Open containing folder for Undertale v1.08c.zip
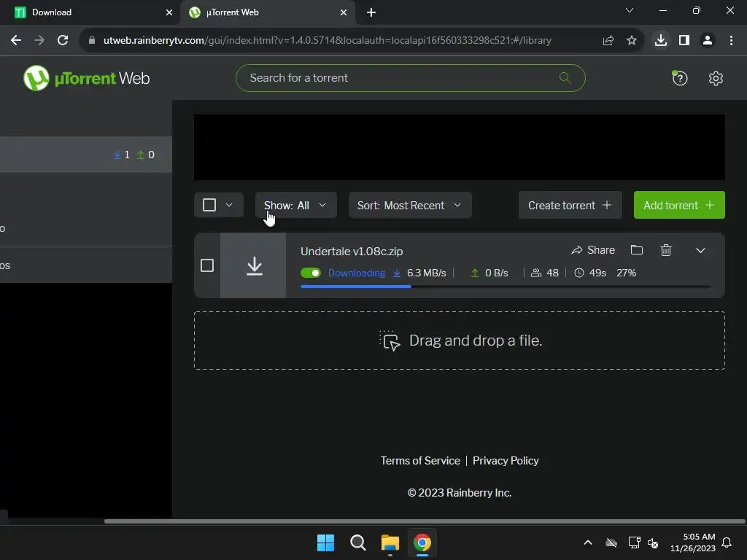 coord(636,250)
